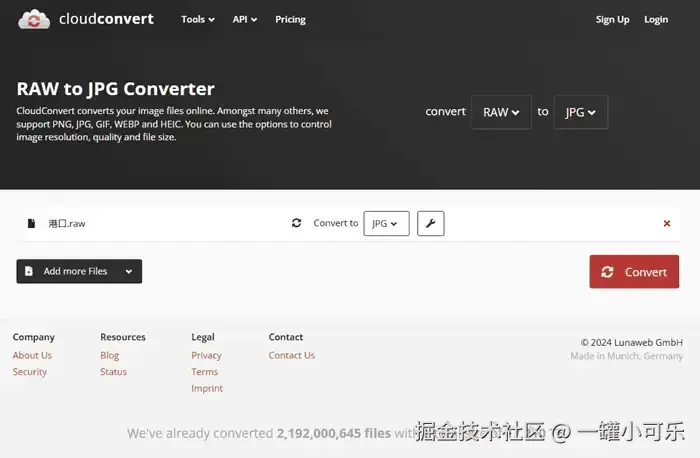The height and width of the screenshot is (458, 700).
Task: Open the About Us link
Action: tap(32, 355)
